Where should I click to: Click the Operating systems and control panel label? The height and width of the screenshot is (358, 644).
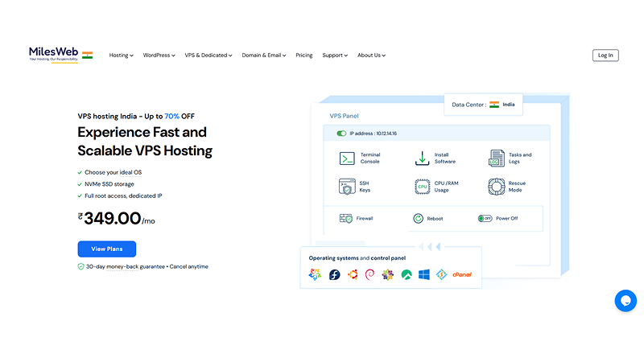point(357,258)
